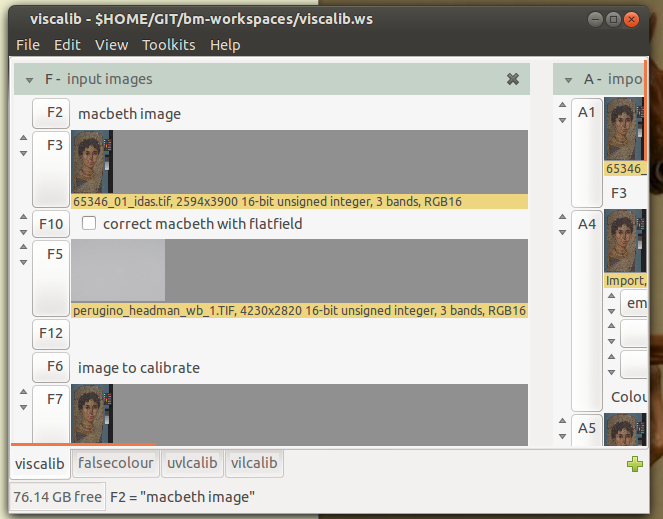Image resolution: width=663 pixels, height=519 pixels.
Task: Open the View menu
Action: click(112, 45)
